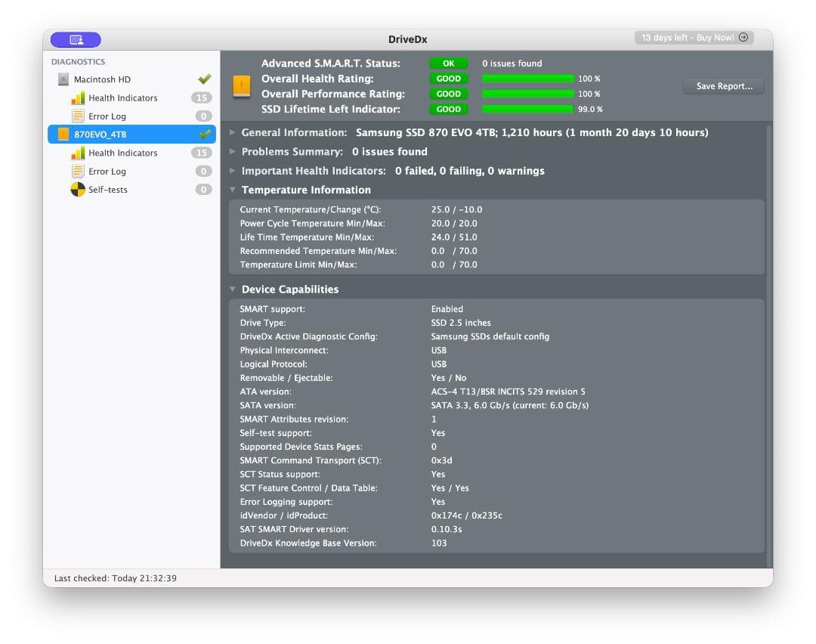Click Health Indicators bar icon under 870EVO_4TB

tap(78, 153)
